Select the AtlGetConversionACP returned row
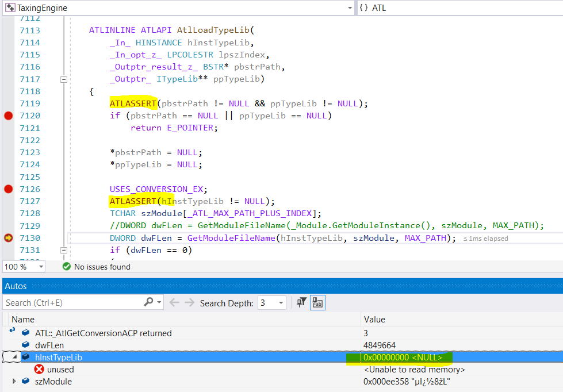563x392 pixels. pos(282,333)
